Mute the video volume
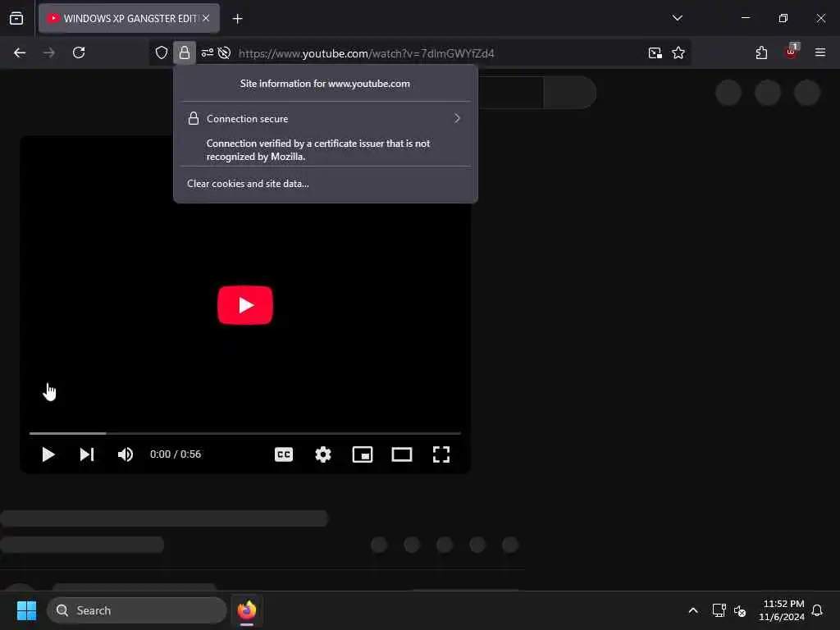The width and height of the screenshot is (840, 630). tap(126, 454)
